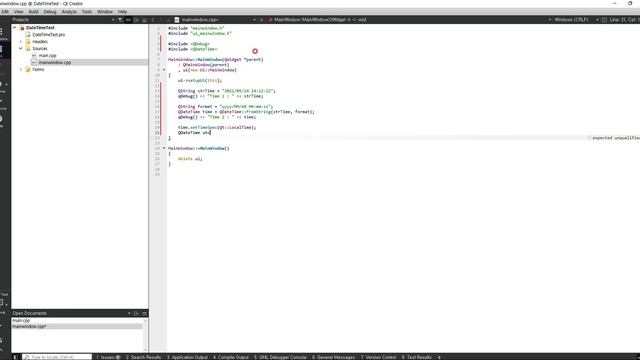
Task: Click the filter tree icon in Projects panel
Action: point(120,20)
